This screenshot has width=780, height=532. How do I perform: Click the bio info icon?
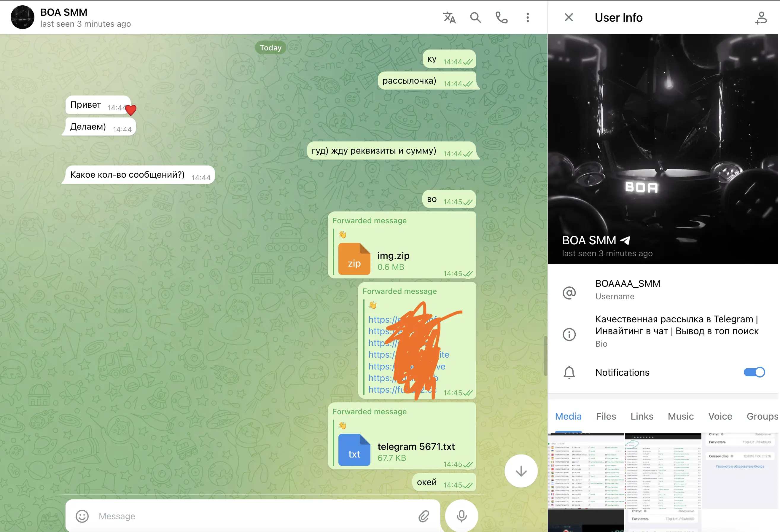click(569, 334)
